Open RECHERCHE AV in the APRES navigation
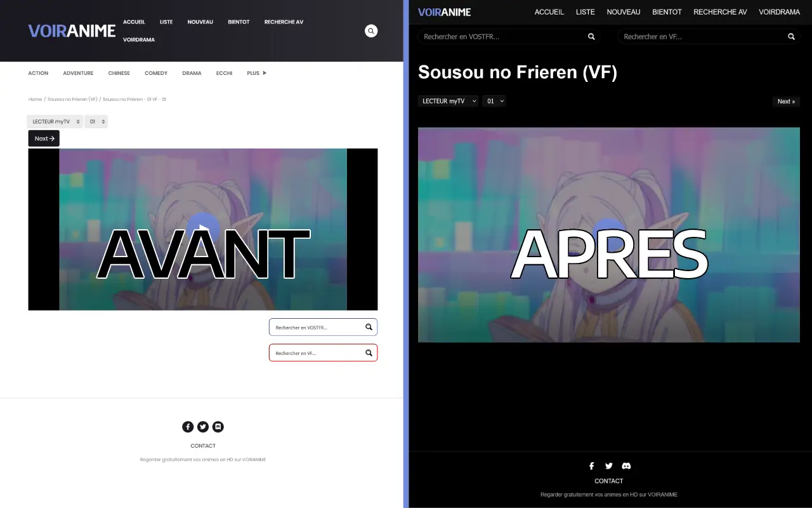This screenshot has width=812, height=508. click(720, 12)
